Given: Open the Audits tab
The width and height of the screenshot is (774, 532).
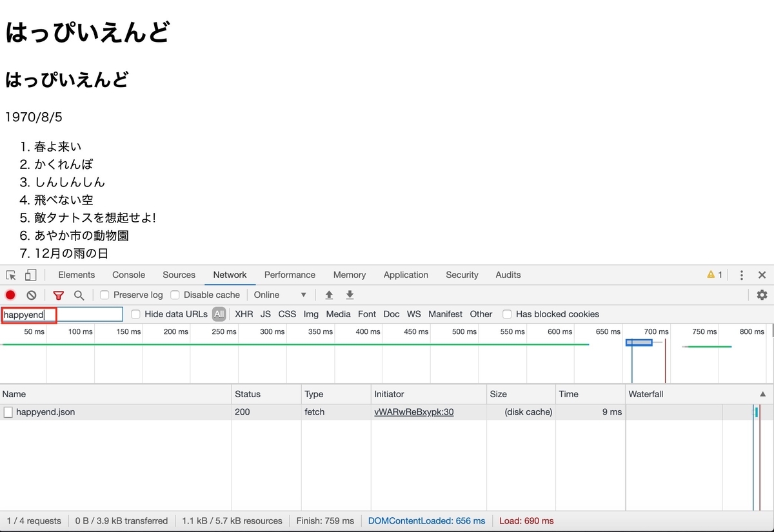Looking at the screenshot, I should pos(508,275).
